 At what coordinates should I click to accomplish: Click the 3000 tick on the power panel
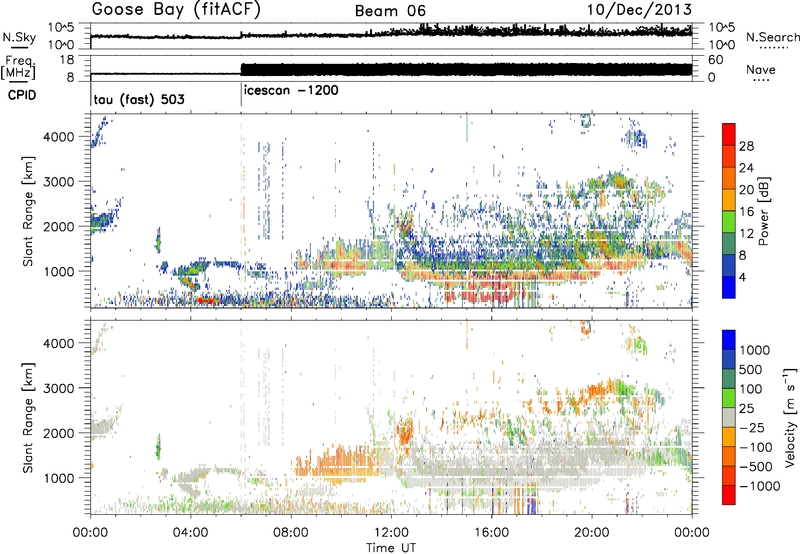pos(60,182)
